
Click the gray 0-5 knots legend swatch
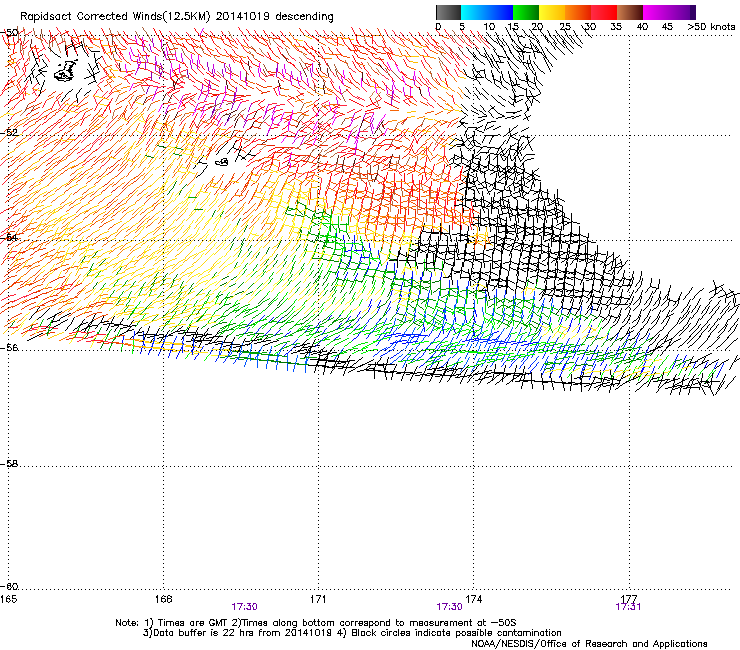(448, 12)
